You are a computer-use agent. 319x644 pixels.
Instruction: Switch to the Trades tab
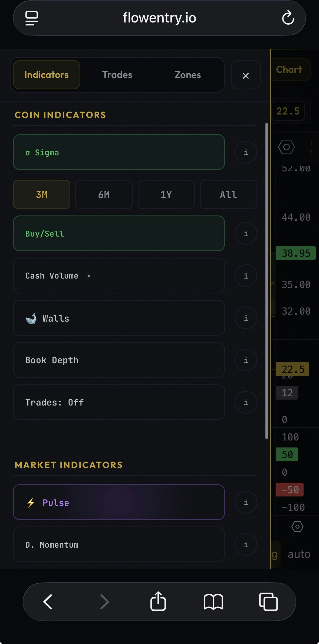(x=117, y=75)
